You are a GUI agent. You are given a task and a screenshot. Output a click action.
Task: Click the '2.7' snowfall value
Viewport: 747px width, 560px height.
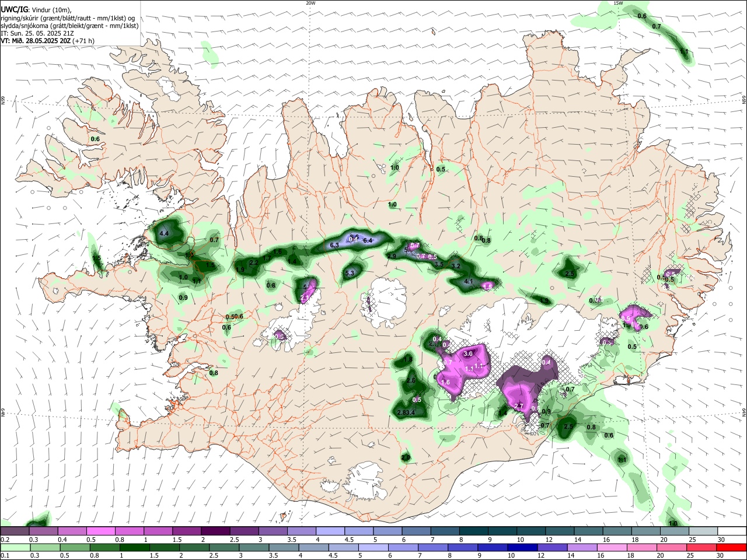tap(519, 406)
